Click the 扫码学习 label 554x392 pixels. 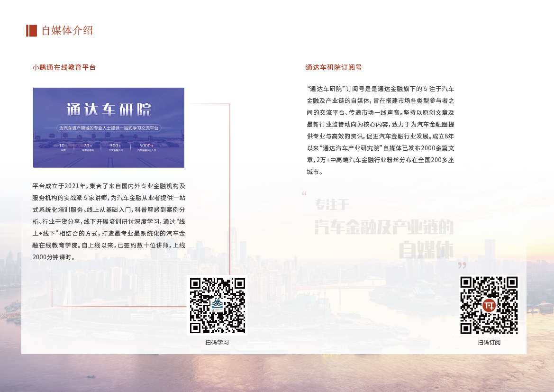pos(217,342)
